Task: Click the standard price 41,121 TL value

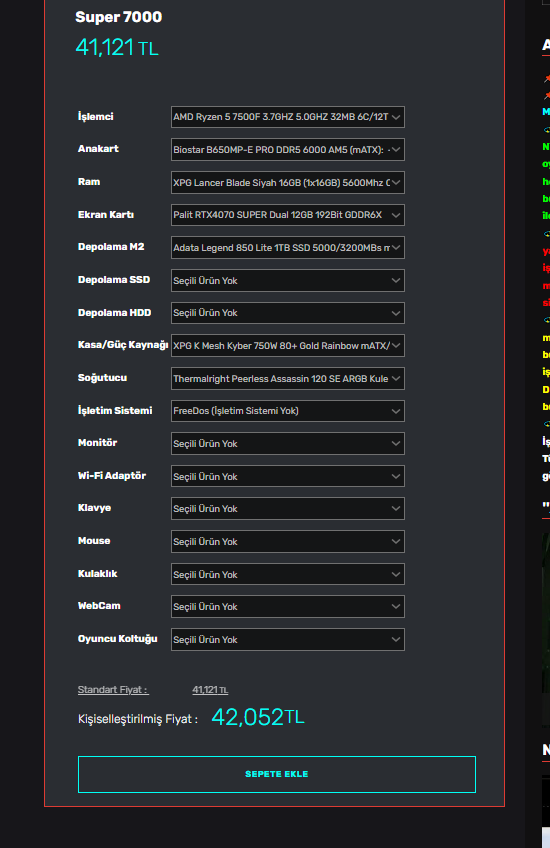Action: pyautogui.click(x=210, y=690)
